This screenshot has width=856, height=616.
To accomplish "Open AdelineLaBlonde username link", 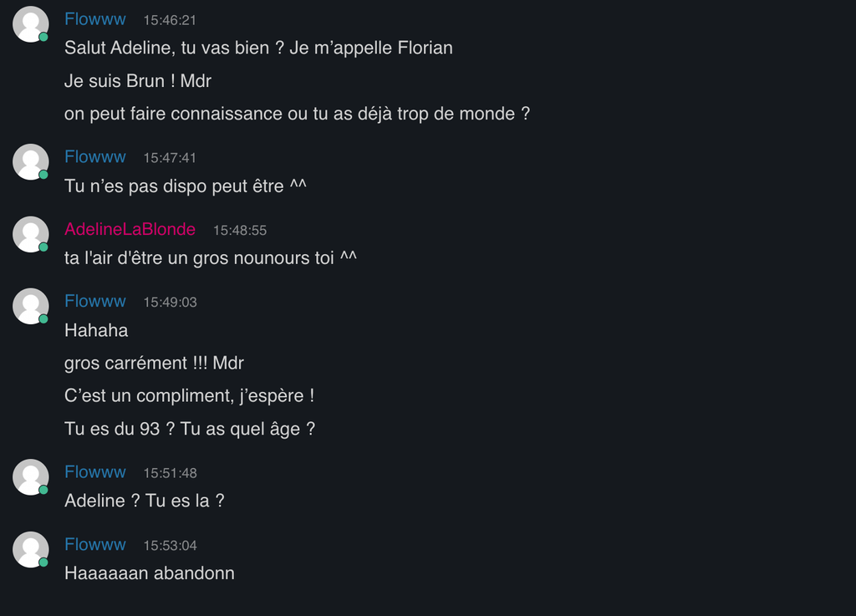I will 130,229.
